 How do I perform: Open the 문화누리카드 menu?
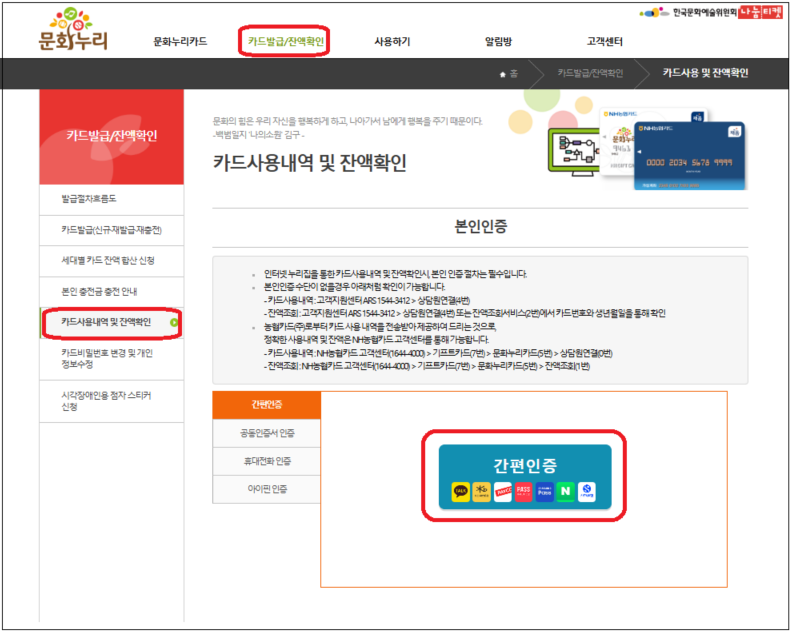[180, 41]
